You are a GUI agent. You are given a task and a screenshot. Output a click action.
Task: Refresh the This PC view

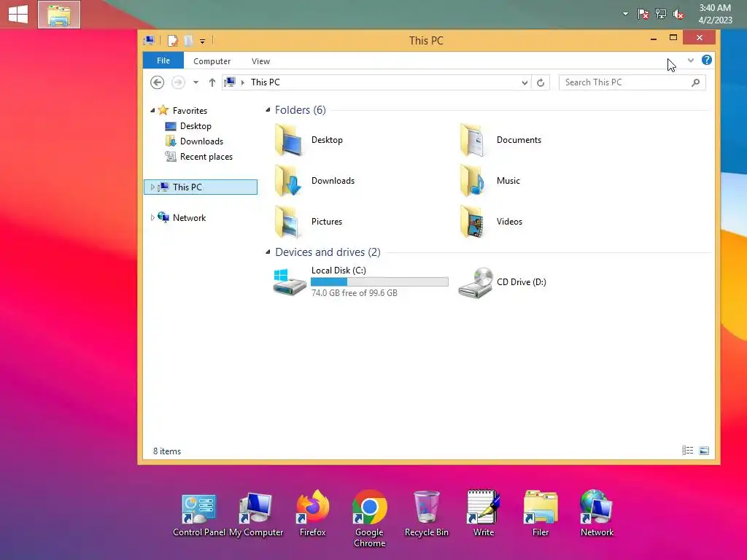tap(541, 82)
